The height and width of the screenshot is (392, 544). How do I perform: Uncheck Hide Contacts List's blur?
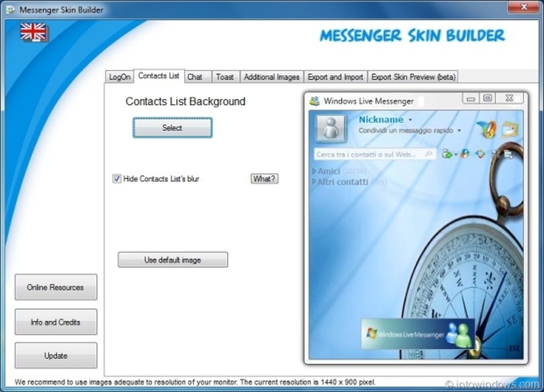116,178
